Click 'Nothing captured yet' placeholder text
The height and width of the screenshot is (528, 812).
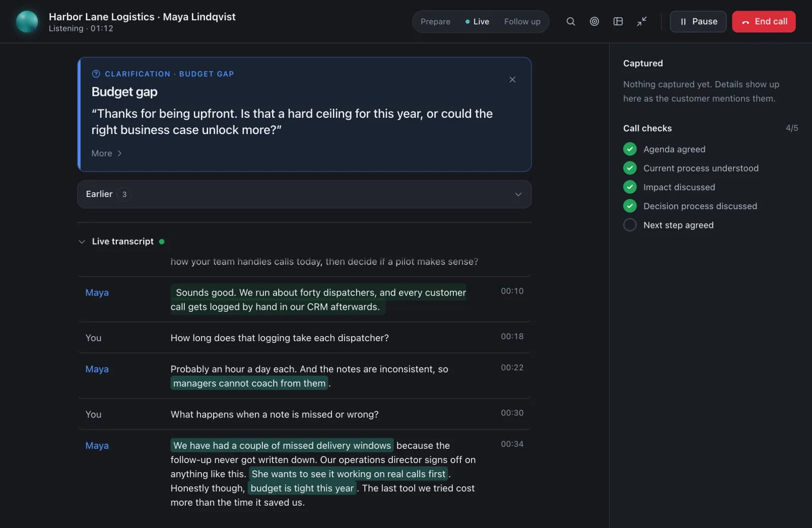[x=701, y=91]
